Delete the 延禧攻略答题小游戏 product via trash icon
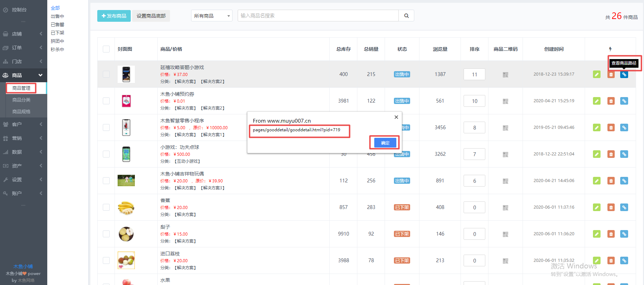 [611, 74]
